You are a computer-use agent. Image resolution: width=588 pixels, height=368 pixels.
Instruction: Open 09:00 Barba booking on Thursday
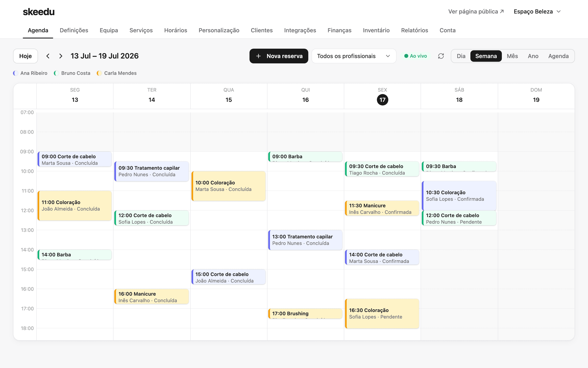point(305,156)
